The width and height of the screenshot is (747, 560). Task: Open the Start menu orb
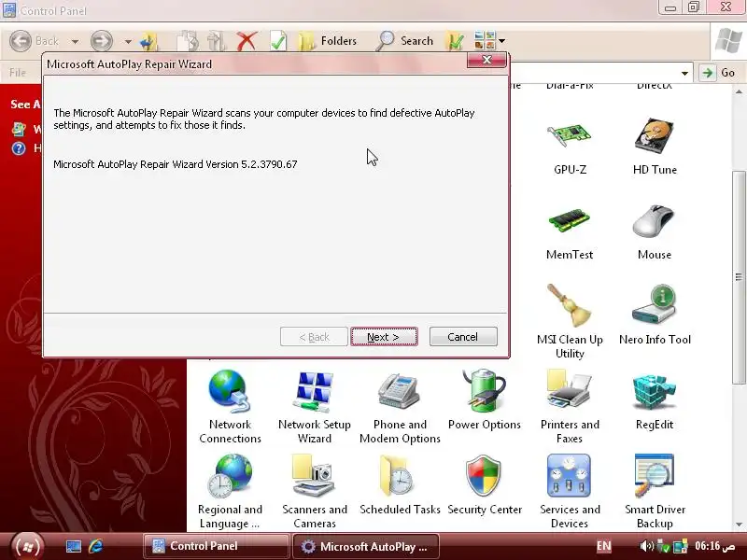pos(28,546)
